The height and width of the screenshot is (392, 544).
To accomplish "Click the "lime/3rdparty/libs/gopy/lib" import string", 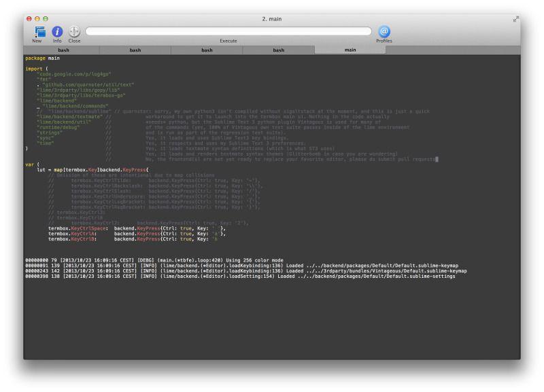I will (78, 90).
